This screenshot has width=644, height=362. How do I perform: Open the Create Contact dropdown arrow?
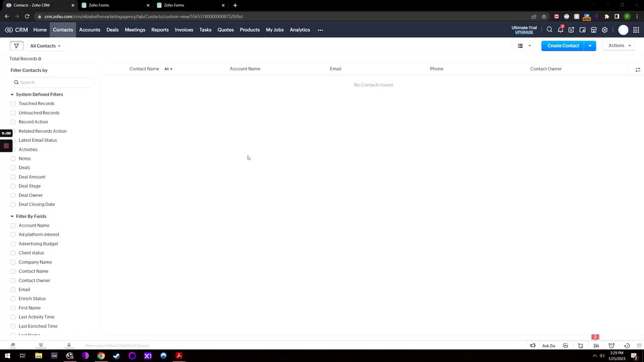point(590,46)
